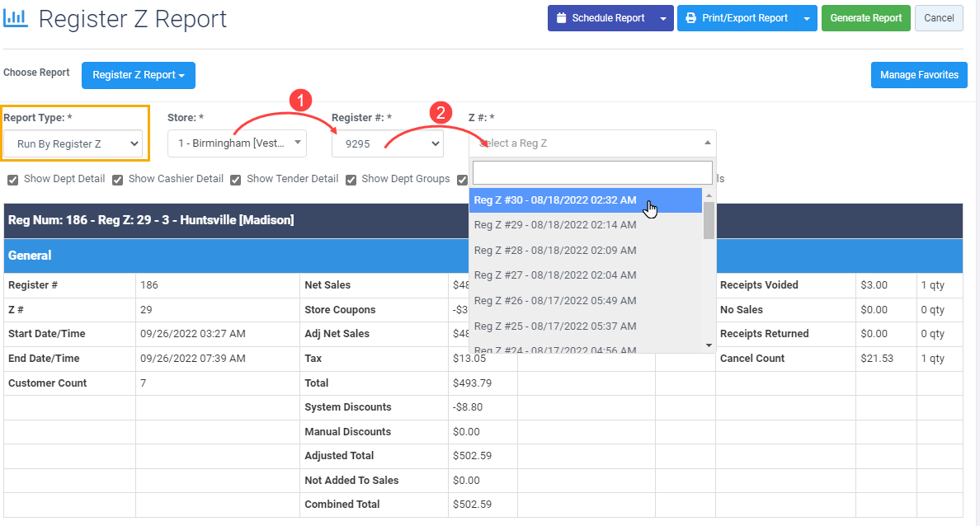The height and width of the screenshot is (526, 980).
Task: Expand the Register Z Report chooser
Action: click(x=138, y=75)
